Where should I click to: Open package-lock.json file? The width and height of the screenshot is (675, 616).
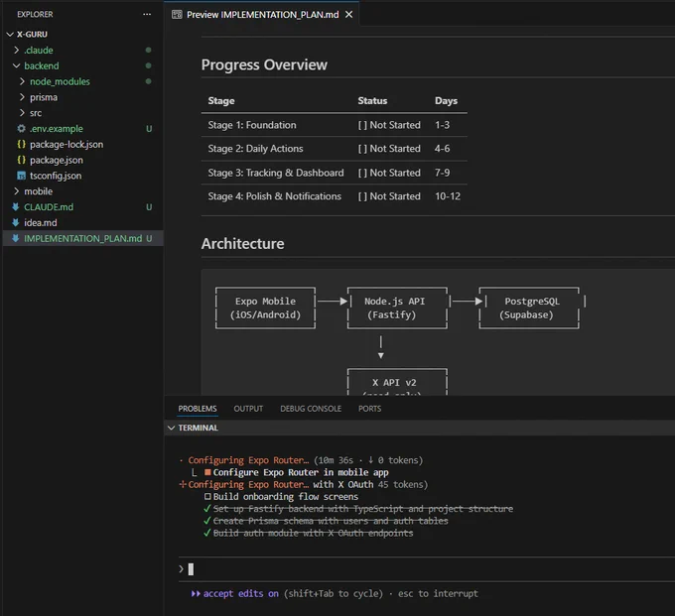[x=67, y=144]
